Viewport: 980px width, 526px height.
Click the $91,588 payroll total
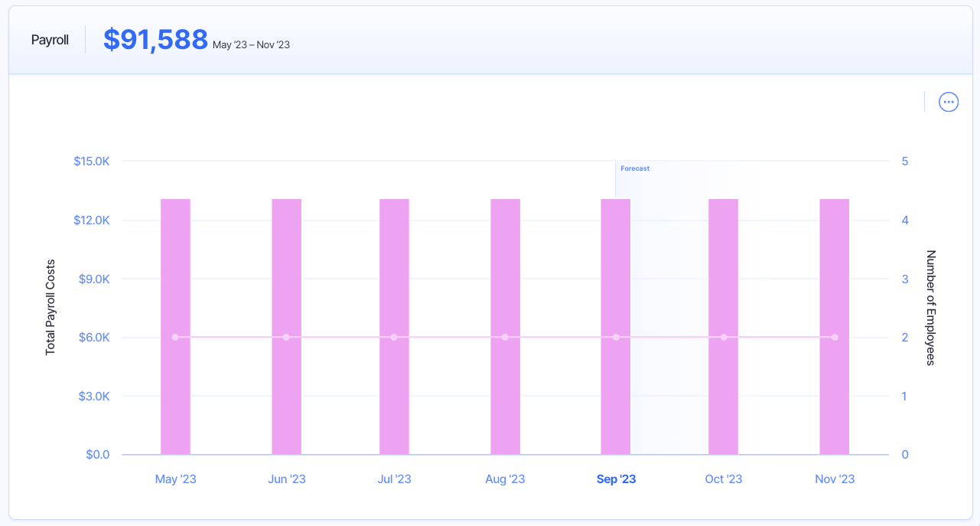click(155, 40)
